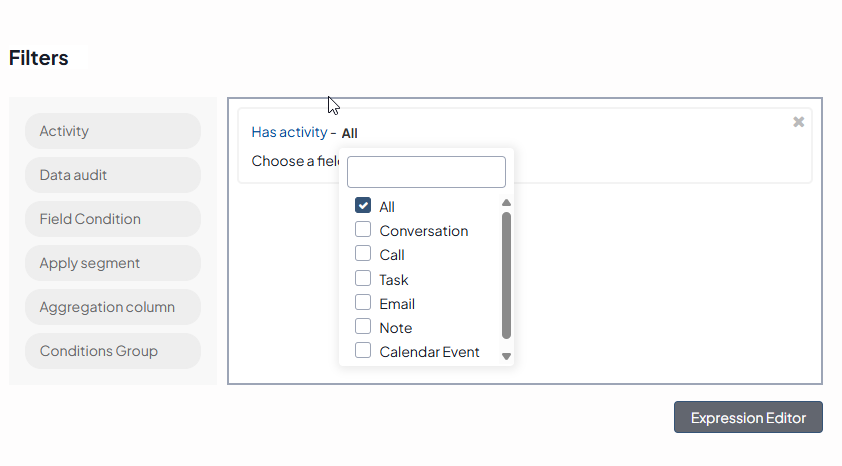Check the Conversation checkbox
842x466 pixels.
pos(363,230)
